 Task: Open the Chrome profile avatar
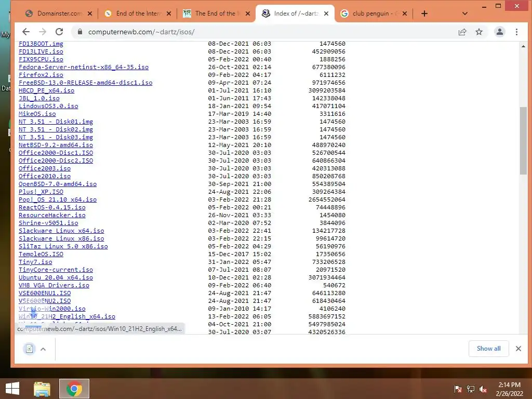499,32
